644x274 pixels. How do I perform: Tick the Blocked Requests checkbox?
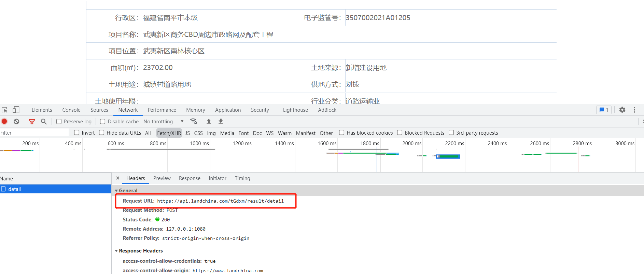pyautogui.click(x=400, y=133)
